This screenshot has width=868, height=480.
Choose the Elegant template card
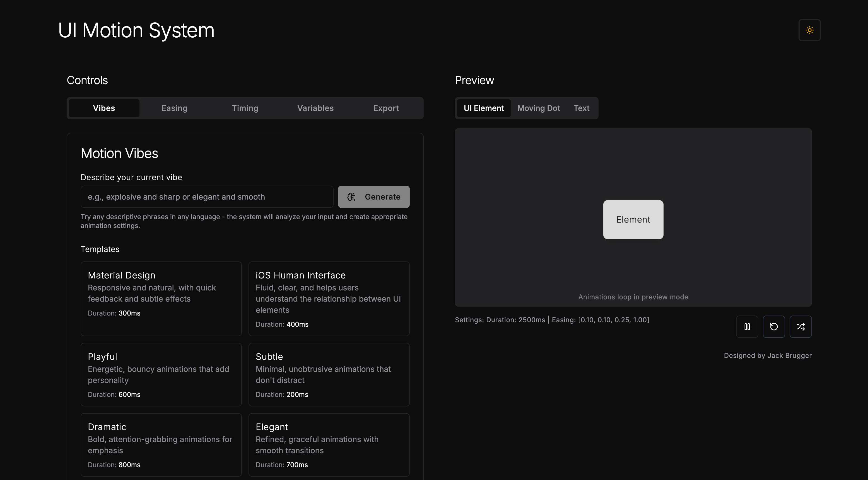(329, 445)
